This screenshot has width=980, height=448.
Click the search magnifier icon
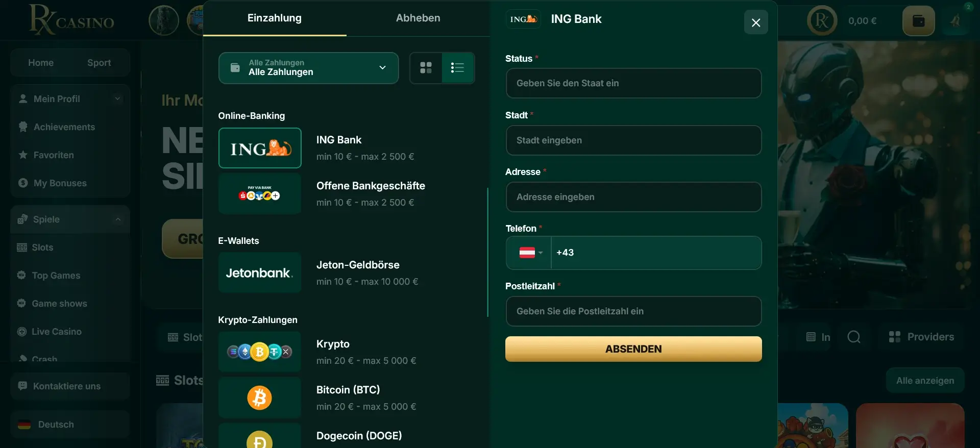coord(854,337)
